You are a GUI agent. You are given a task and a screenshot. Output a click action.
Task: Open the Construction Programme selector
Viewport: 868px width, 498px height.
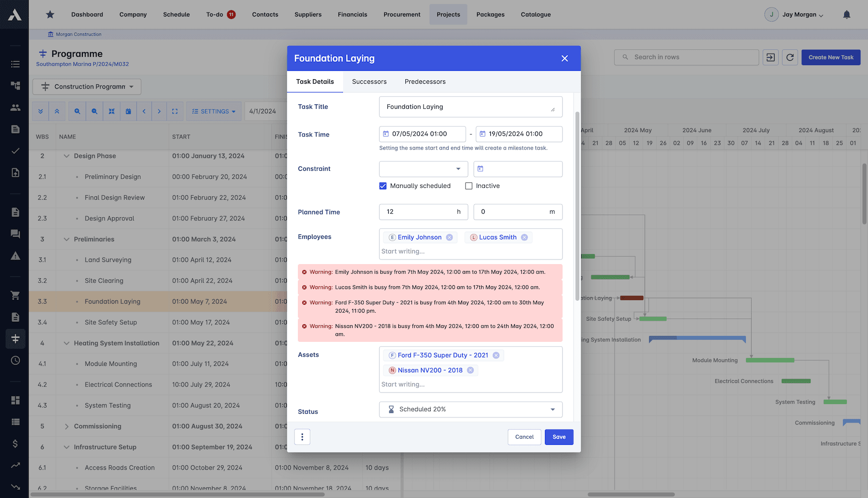point(86,86)
